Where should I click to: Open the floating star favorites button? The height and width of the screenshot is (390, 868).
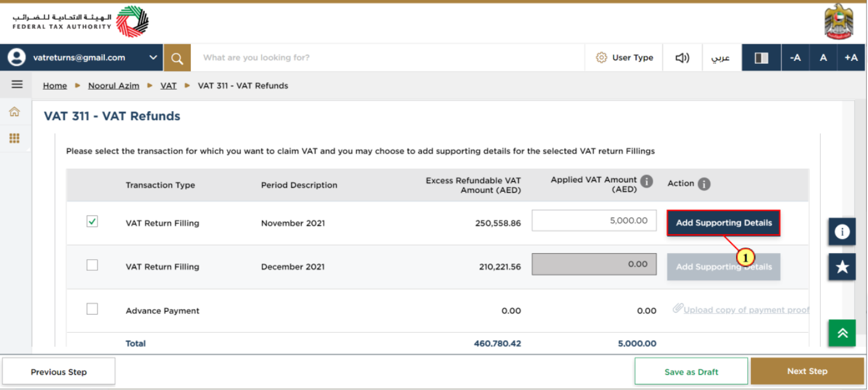pyautogui.click(x=842, y=267)
